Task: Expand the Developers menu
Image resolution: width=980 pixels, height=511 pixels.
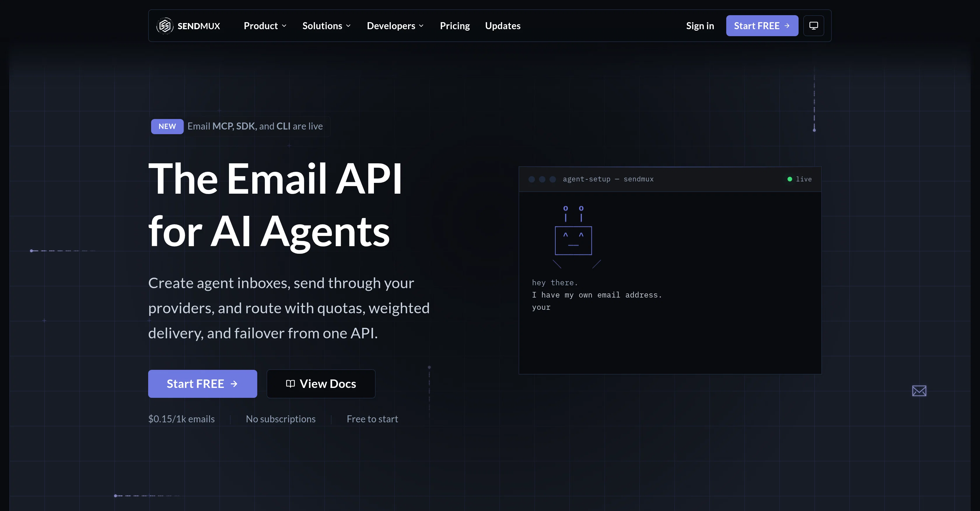Action: (x=395, y=26)
